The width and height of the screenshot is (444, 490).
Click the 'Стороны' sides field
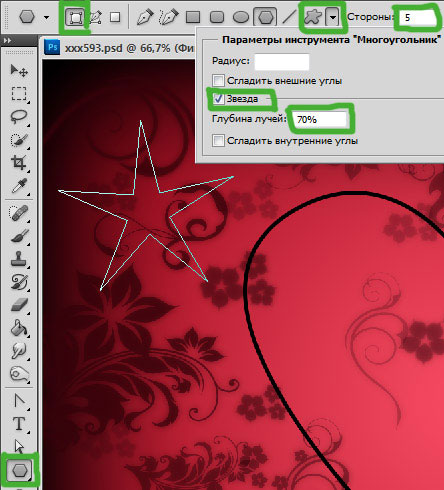(x=418, y=17)
